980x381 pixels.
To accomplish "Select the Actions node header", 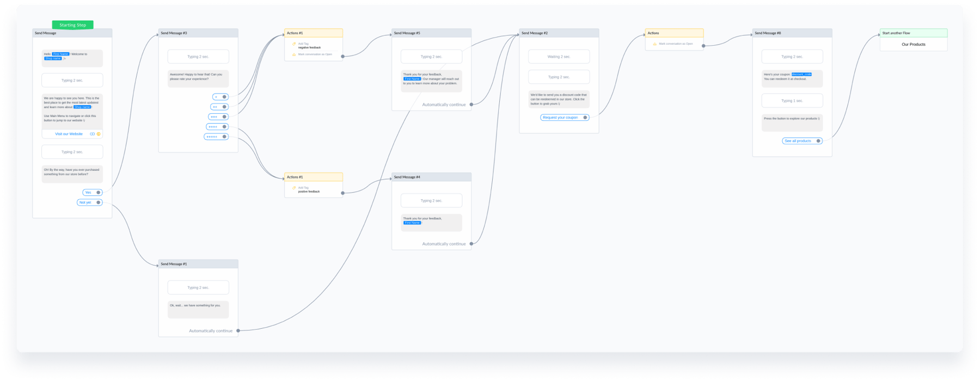I will [674, 33].
